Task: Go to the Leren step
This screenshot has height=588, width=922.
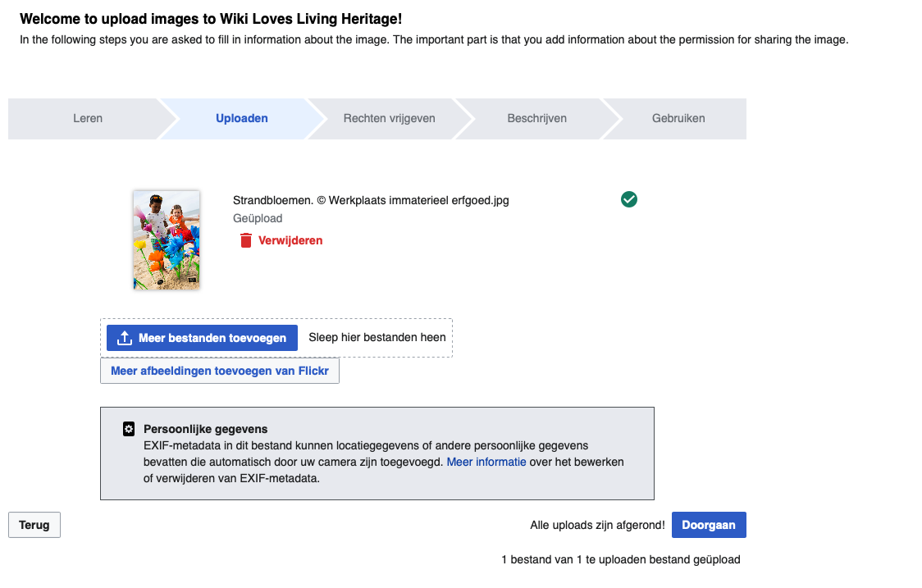Action: coord(88,118)
